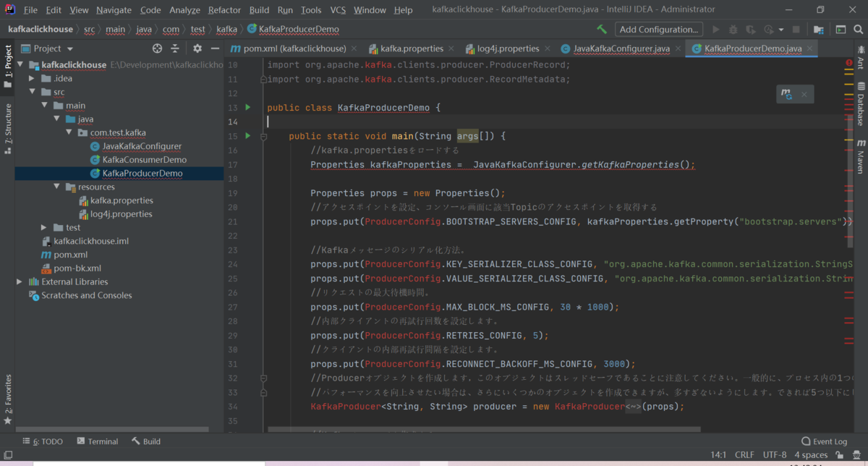
Task: Open the Tools menu
Action: click(x=311, y=10)
